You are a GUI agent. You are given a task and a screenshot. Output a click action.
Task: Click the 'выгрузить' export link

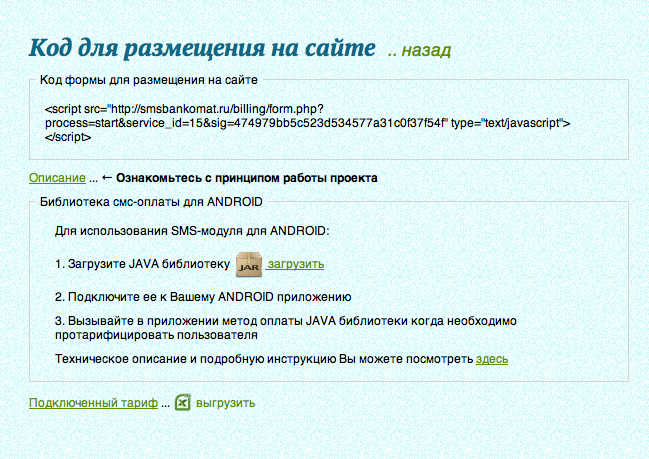225,403
